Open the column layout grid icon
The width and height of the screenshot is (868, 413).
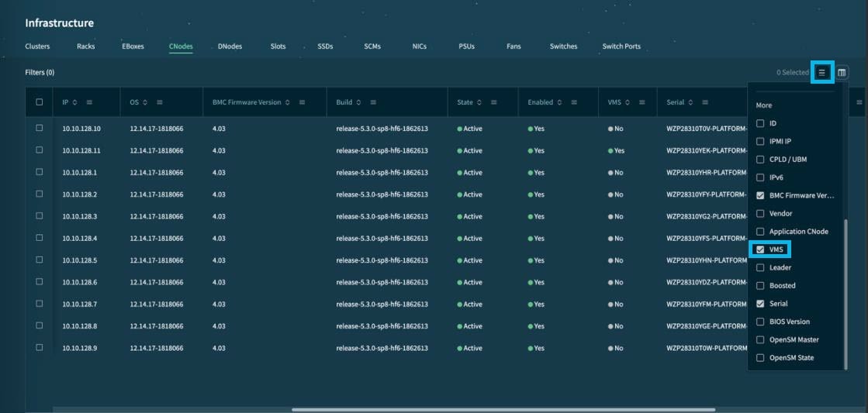point(842,72)
